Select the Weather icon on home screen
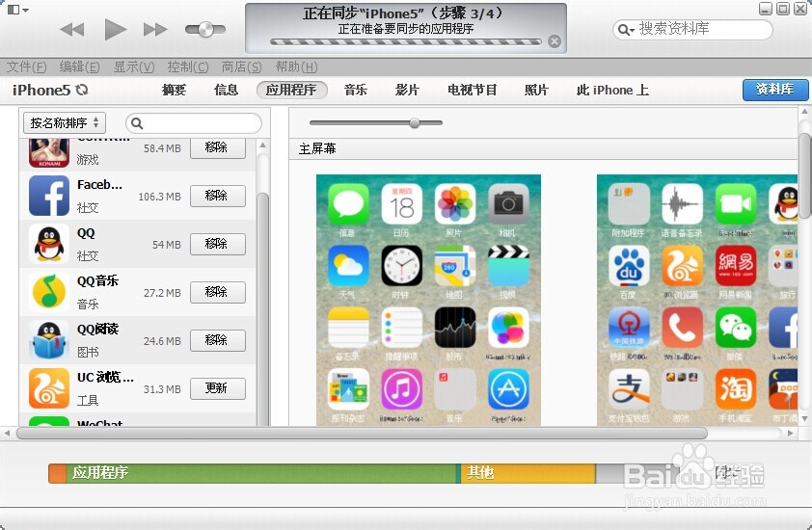This screenshot has width=812, height=530. click(x=348, y=266)
